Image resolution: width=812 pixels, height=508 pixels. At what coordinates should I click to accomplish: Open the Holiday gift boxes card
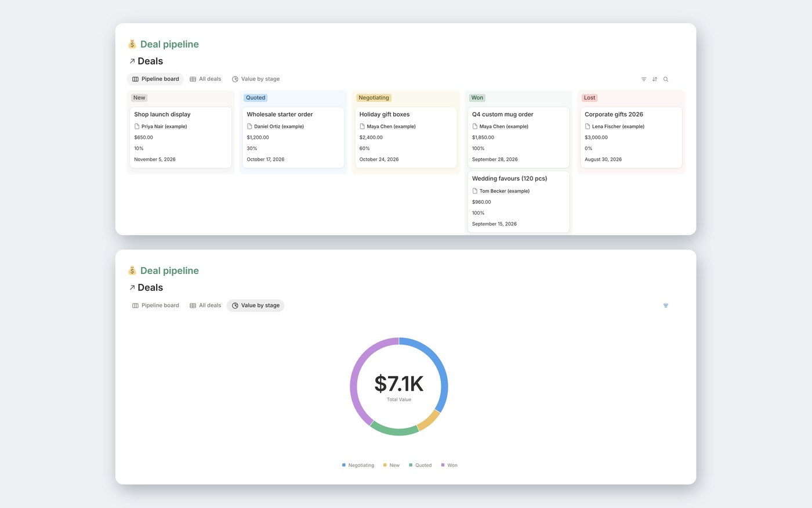[x=406, y=137]
